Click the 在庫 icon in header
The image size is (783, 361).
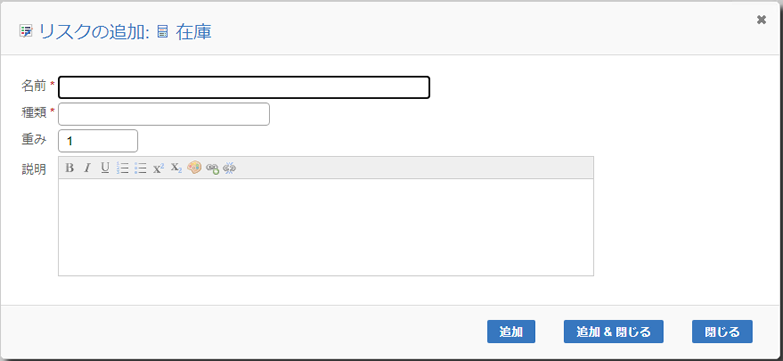pyautogui.click(x=162, y=32)
